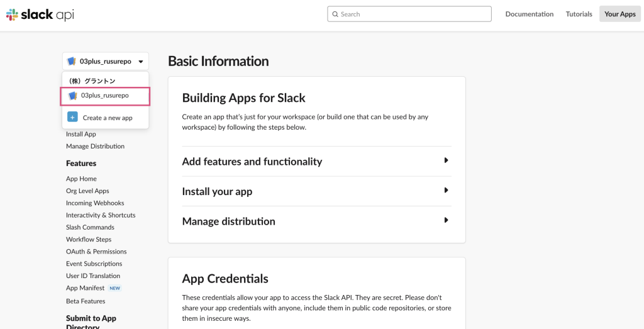Image resolution: width=644 pixels, height=329 pixels.
Task: Select Interactivity & Shortcuts in sidebar
Action: (x=101, y=215)
